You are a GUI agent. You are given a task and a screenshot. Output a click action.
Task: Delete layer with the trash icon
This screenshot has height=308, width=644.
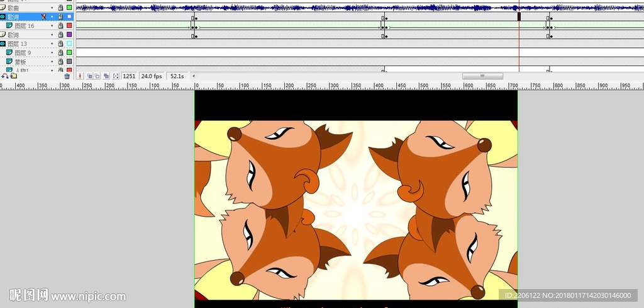67,76
